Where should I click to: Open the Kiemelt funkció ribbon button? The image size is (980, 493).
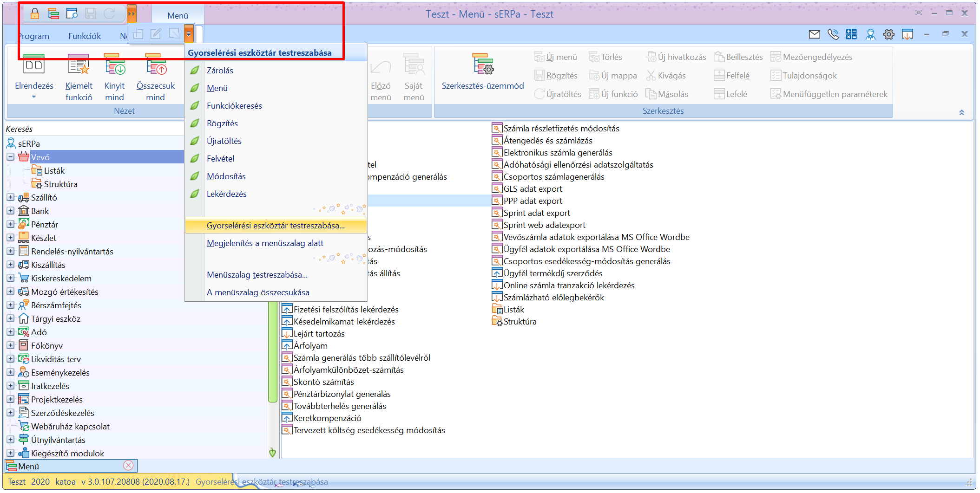pyautogui.click(x=79, y=77)
